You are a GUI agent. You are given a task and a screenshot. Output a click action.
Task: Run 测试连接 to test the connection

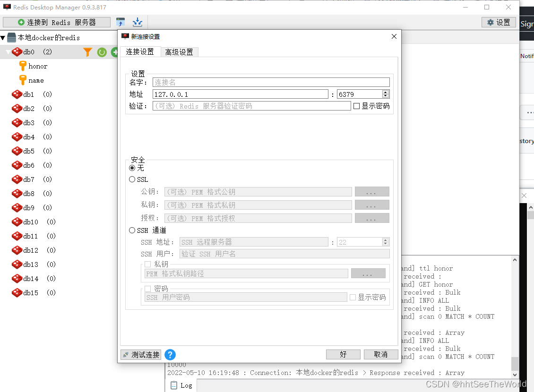[x=140, y=354]
